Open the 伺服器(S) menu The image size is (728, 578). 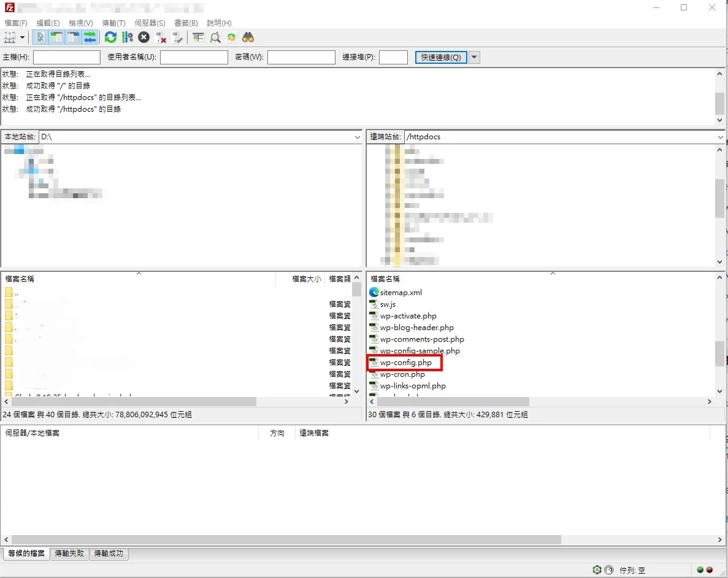point(150,23)
